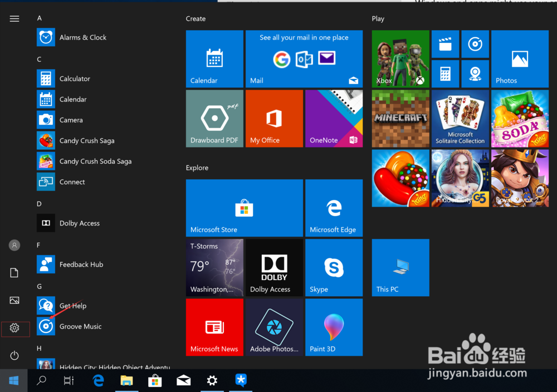Open Groove Music small tile
The height and width of the screenshot is (392, 557).
(x=475, y=44)
